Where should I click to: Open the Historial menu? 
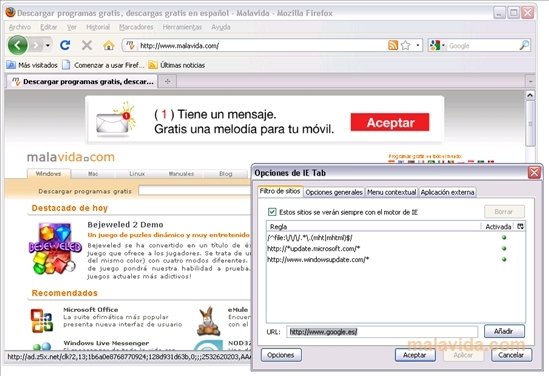[98, 27]
